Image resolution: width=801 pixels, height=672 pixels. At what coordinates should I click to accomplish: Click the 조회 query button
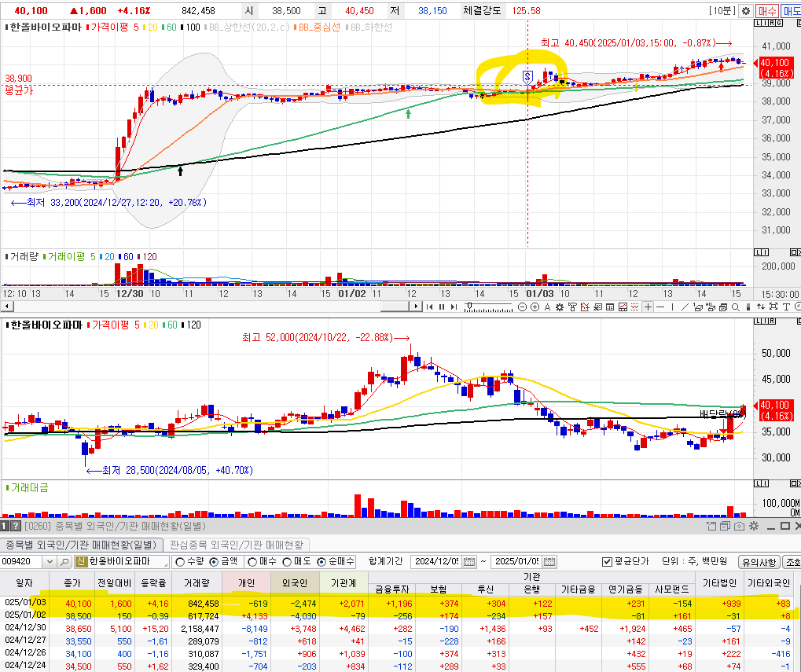click(x=792, y=562)
